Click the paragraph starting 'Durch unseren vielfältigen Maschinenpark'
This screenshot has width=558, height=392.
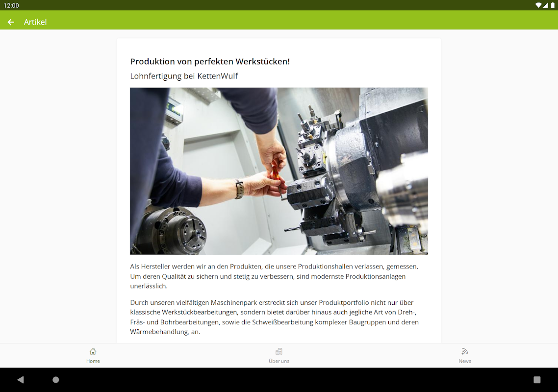[275, 317]
